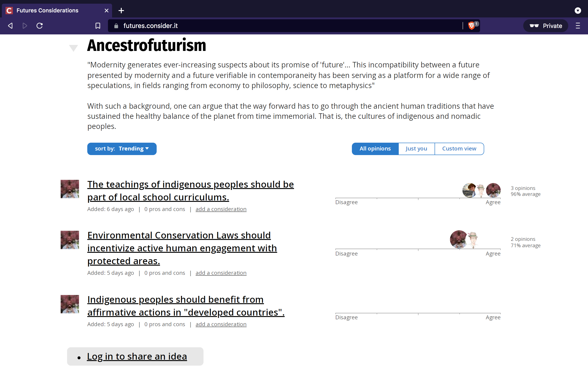Collapse the Ancestrofuturism section triangle

pyautogui.click(x=73, y=48)
